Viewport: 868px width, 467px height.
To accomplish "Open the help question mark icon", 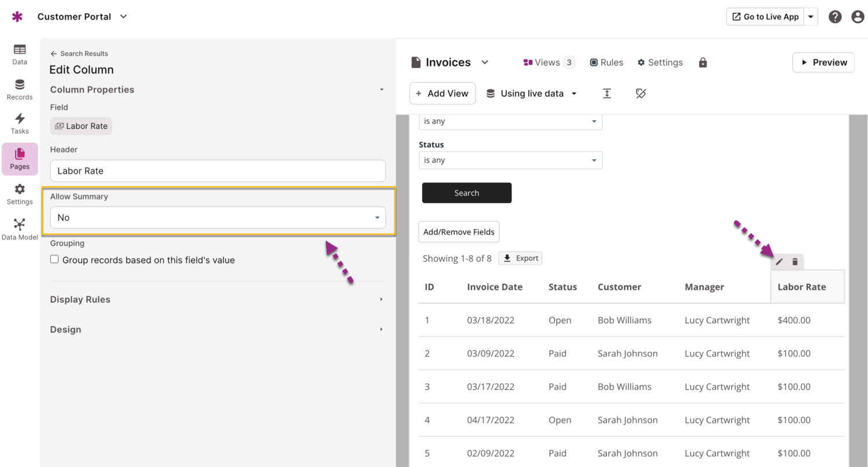I will pos(834,17).
